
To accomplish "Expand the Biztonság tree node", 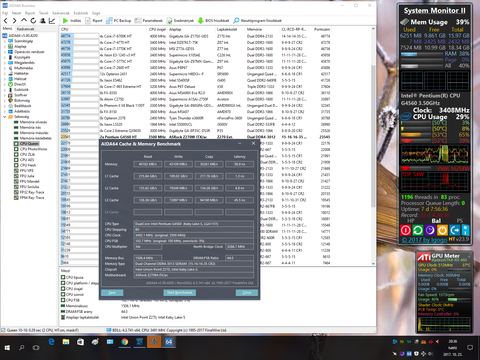I will (x=5, y=100).
